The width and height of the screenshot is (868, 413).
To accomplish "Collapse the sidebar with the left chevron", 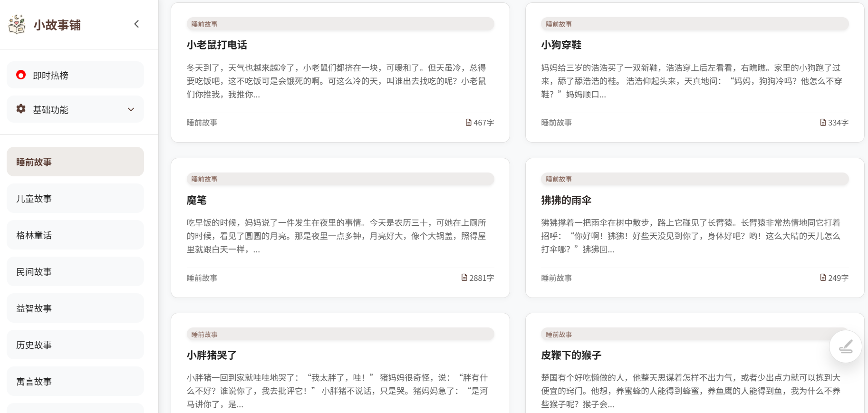I will coord(136,24).
